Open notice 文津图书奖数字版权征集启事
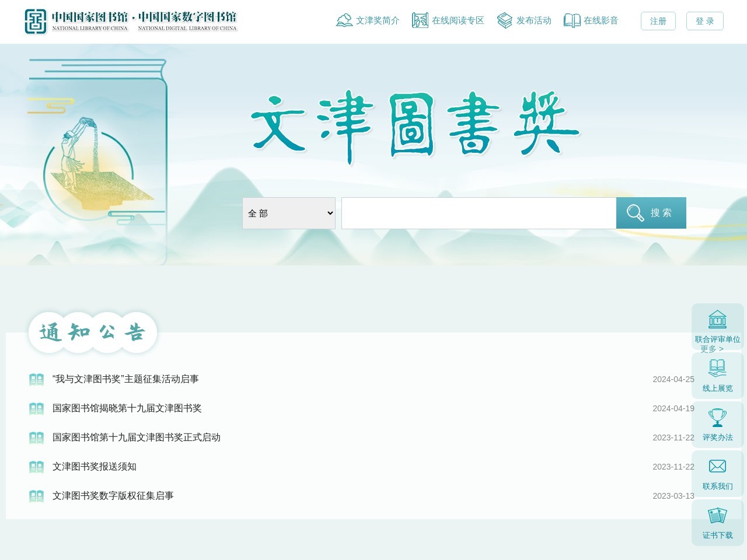The image size is (747, 560). tap(113, 496)
